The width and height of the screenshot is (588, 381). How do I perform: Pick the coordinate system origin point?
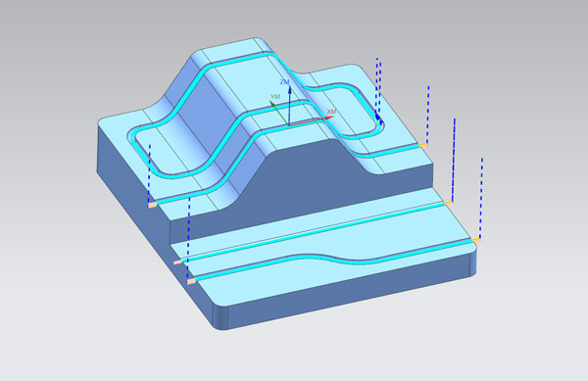tap(289, 124)
